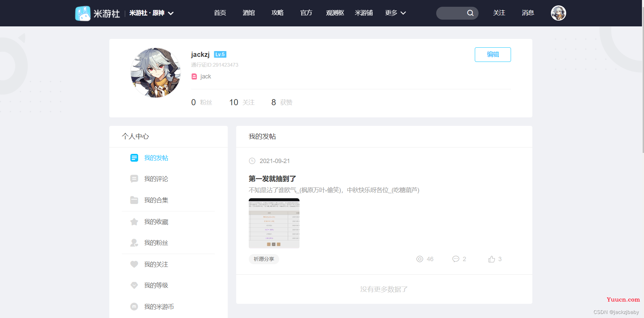Click the Lv.5 level badge
Viewport: 644px width, 318px height.
(x=220, y=54)
